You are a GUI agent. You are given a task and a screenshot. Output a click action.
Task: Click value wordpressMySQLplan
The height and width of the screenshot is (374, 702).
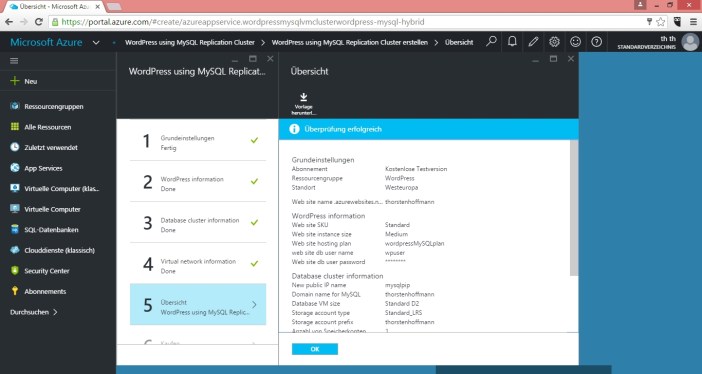(x=415, y=243)
